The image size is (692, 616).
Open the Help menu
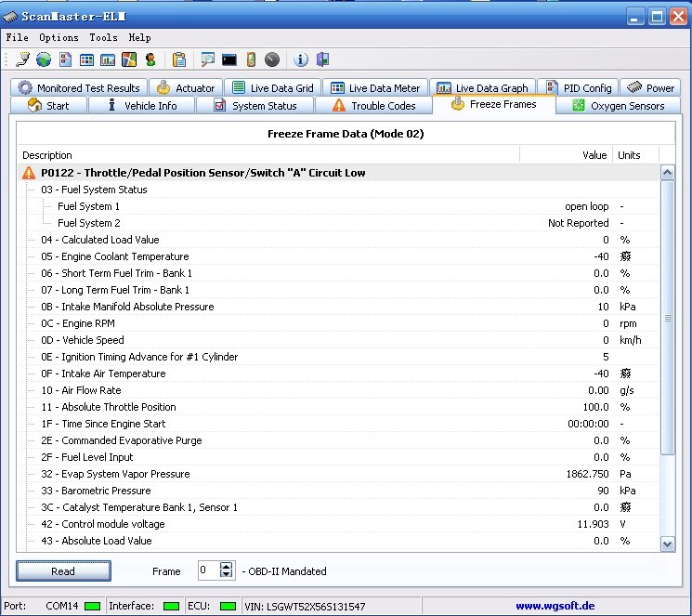(140, 37)
